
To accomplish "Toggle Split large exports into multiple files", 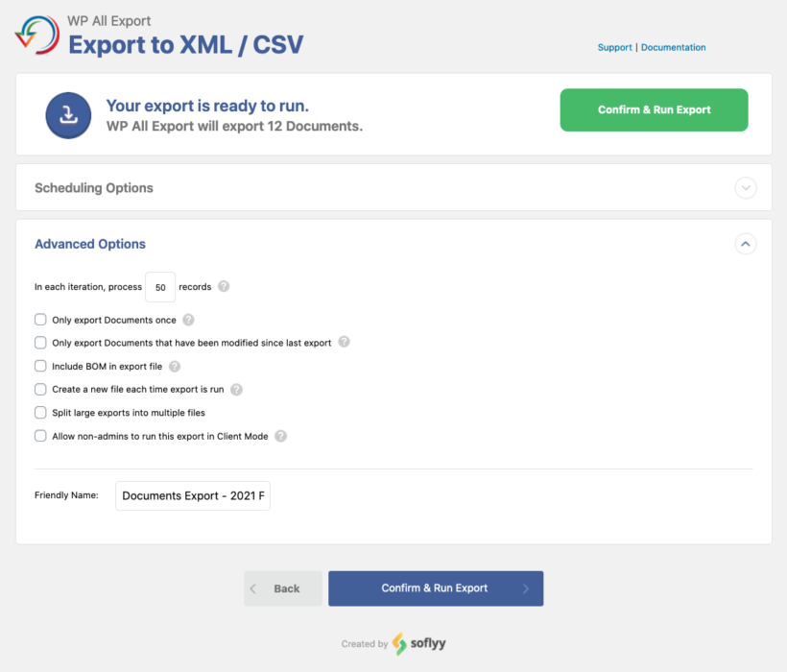I will 40,413.
